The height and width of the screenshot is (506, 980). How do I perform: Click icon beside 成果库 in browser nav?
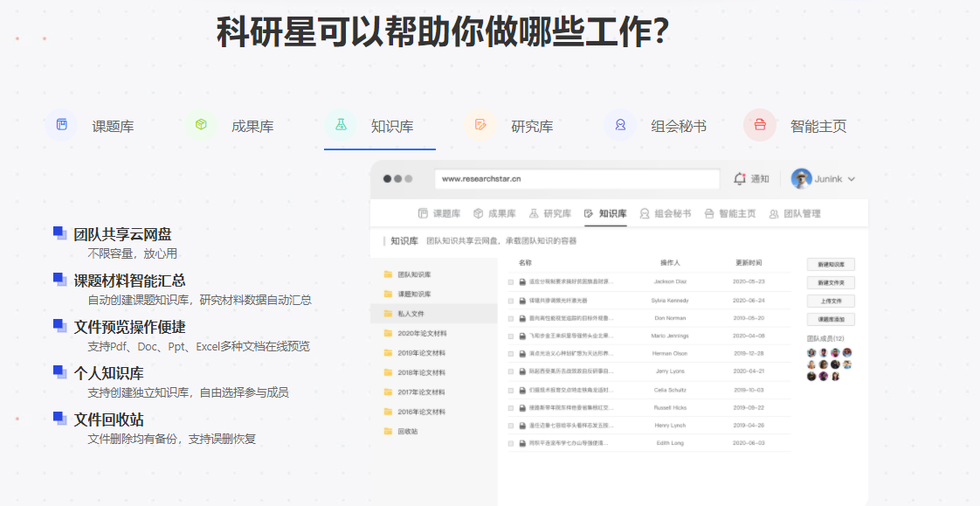click(x=478, y=214)
